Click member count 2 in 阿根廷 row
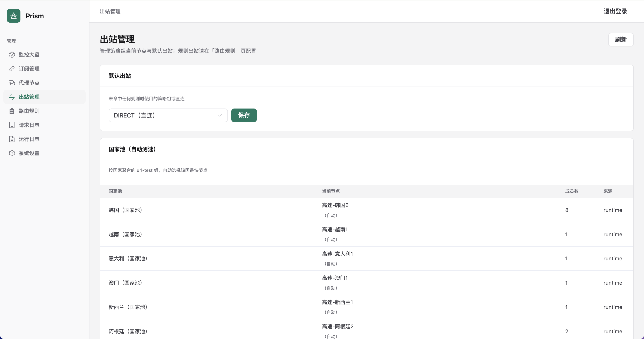The image size is (644, 339). 567,331
